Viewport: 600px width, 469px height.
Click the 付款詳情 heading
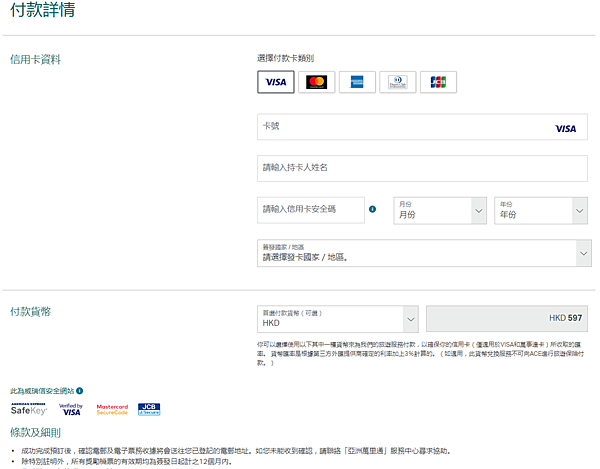(42, 10)
